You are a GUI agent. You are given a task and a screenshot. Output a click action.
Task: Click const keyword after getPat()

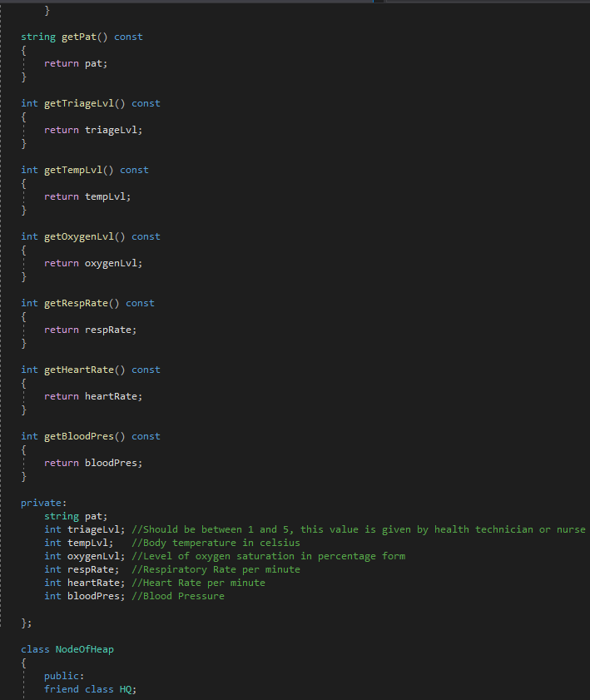click(128, 37)
